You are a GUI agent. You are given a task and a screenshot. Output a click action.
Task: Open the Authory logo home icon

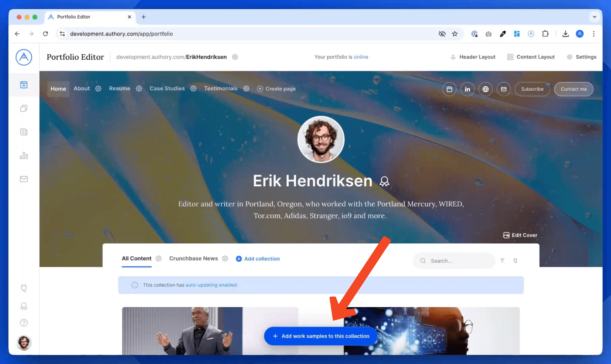point(24,57)
